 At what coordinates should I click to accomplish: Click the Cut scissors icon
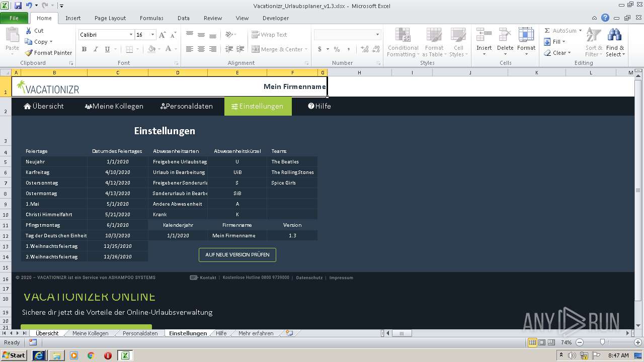tap(29, 31)
